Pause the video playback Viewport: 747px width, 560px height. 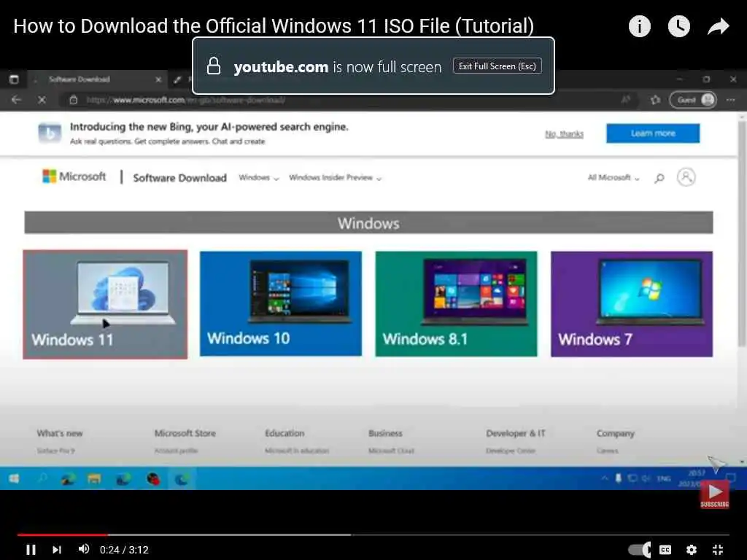31,550
